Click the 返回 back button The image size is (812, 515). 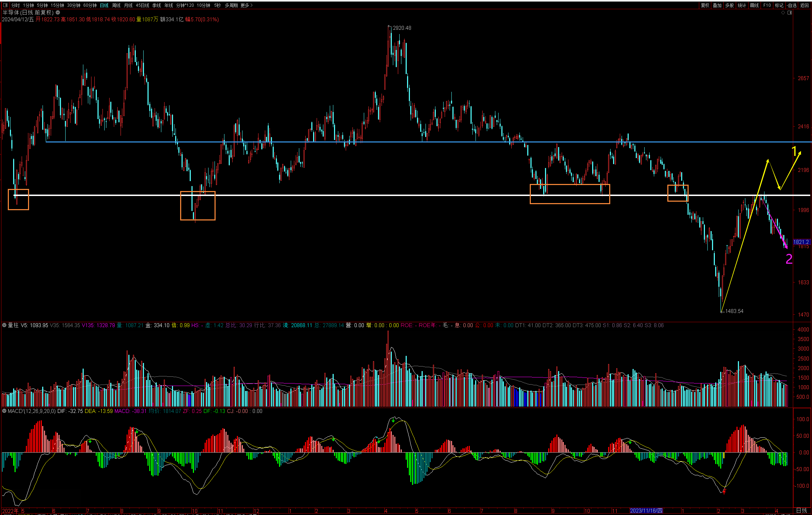coord(805,5)
